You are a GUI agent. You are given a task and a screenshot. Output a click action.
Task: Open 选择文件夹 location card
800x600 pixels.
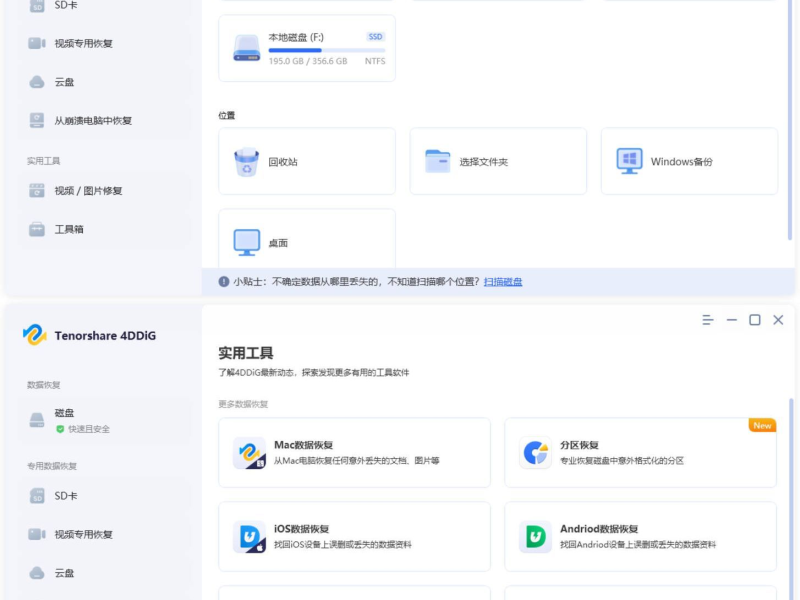(498, 161)
